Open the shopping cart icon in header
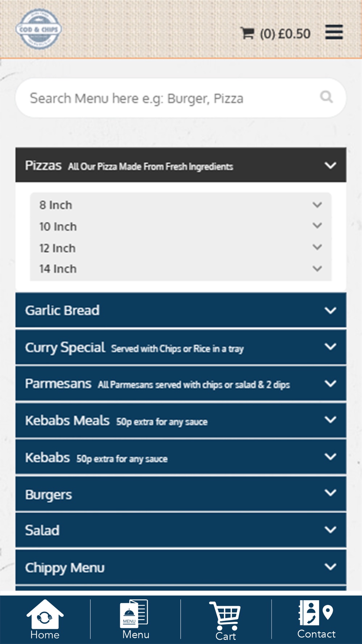The image size is (362, 644). 248,33
